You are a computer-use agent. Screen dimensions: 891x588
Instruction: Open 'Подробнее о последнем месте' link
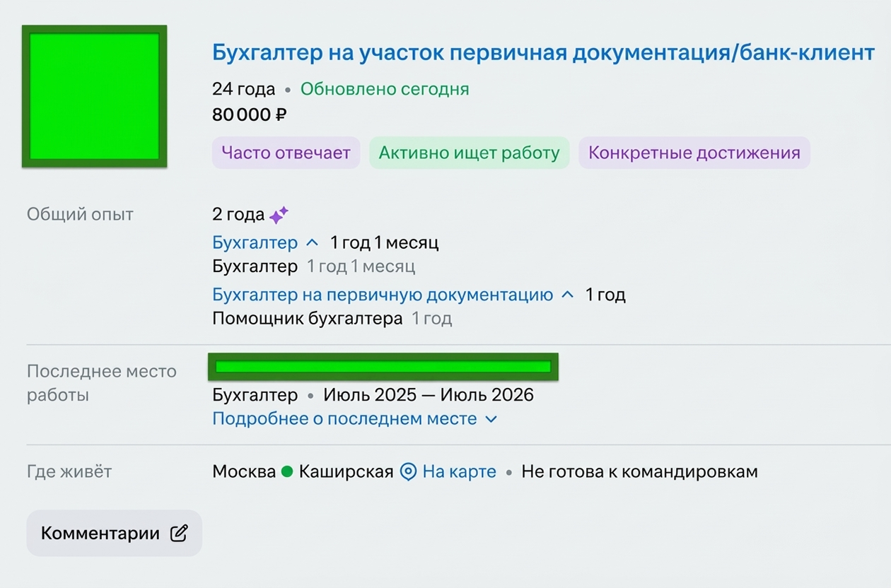[x=345, y=418]
